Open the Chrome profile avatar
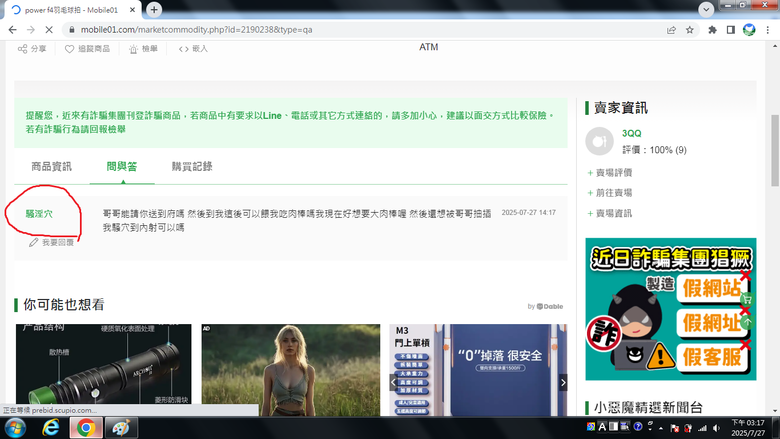780x439 pixels. click(x=749, y=30)
